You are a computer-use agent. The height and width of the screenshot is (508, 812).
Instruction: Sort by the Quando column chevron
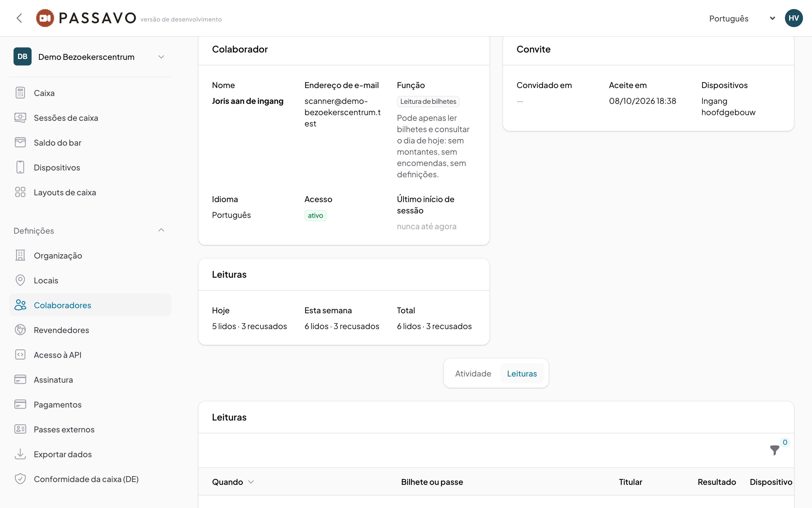[251, 482]
